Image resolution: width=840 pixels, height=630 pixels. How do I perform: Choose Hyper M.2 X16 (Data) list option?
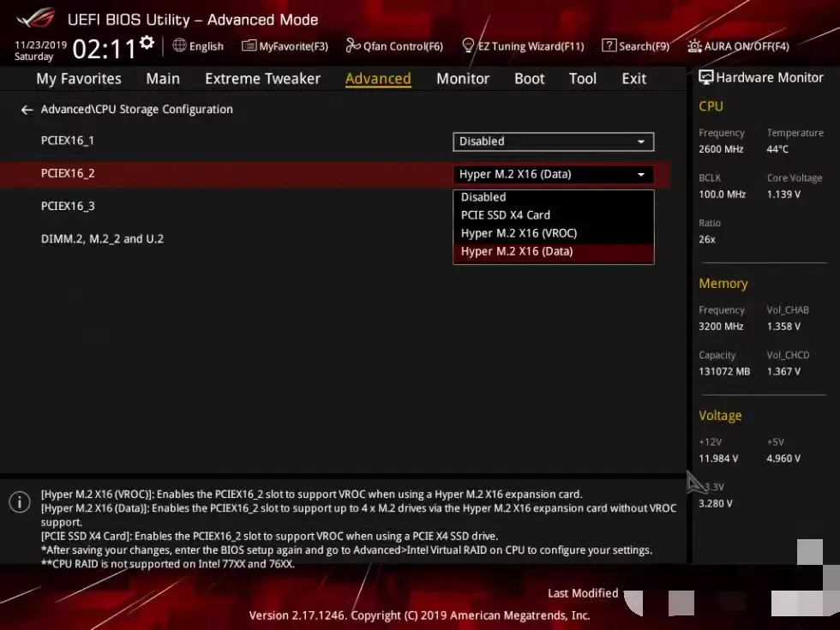(x=554, y=252)
